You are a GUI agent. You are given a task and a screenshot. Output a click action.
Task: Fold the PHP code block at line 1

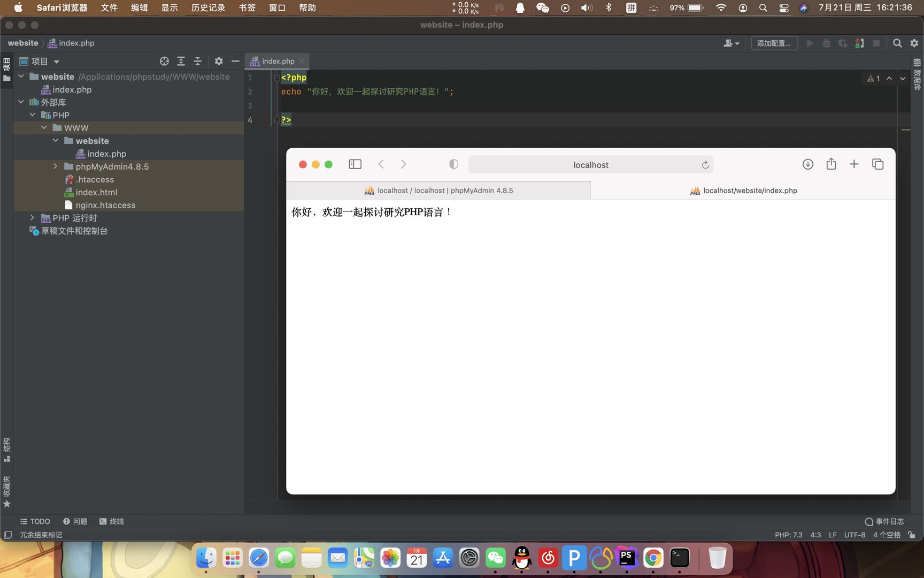(276, 78)
